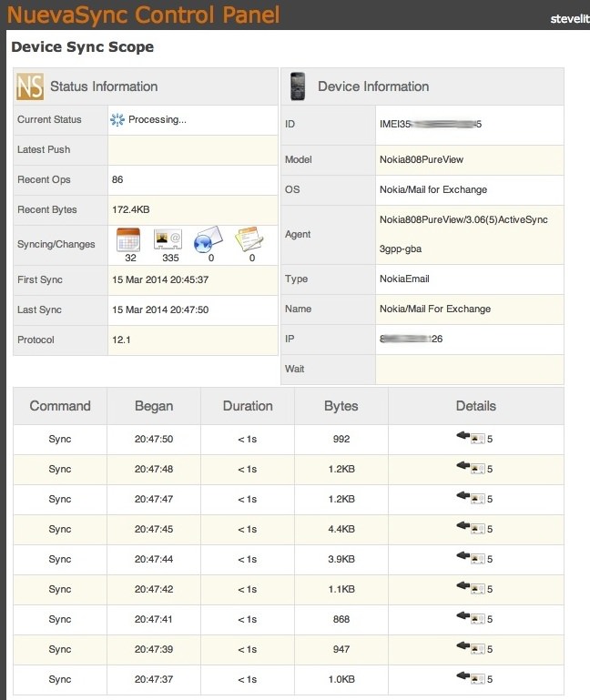590x700 pixels.
Task: Click the Details column header
Action: pyautogui.click(x=476, y=406)
